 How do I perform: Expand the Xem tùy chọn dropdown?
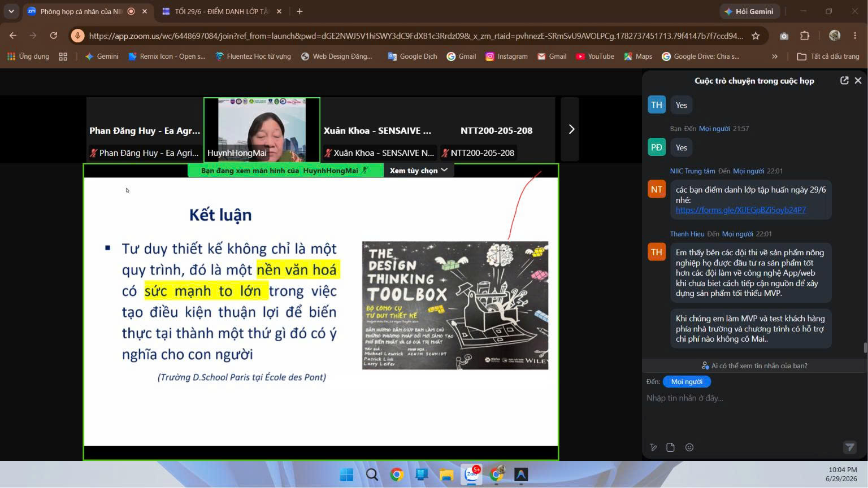tap(418, 170)
